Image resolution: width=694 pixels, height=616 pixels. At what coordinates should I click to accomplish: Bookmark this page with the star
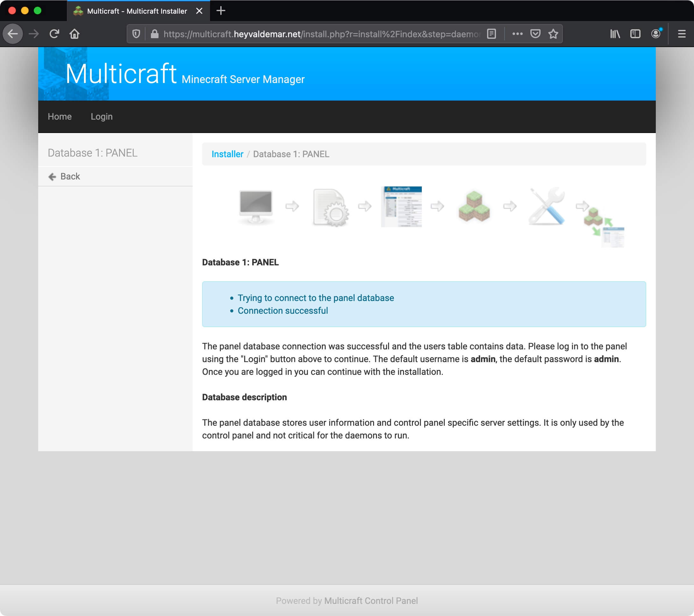pyautogui.click(x=553, y=34)
